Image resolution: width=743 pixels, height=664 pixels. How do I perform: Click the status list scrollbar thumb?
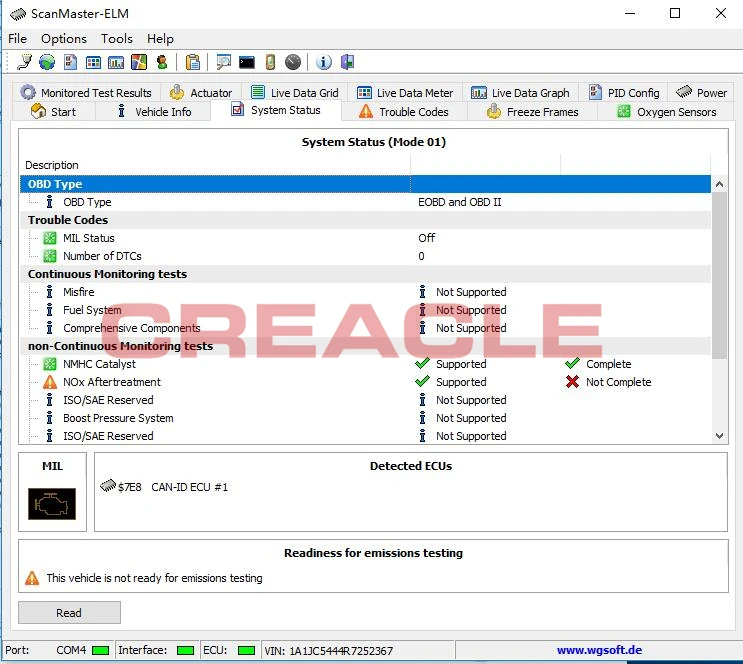[x=719, y=276]
